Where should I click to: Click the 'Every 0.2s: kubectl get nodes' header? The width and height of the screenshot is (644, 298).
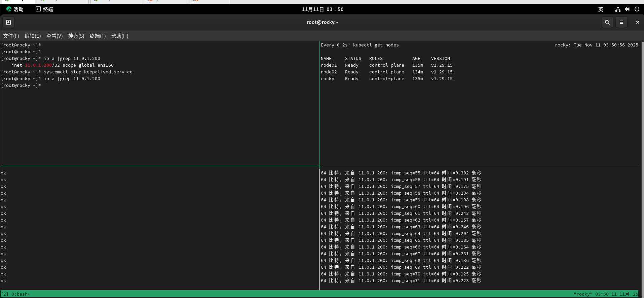(360, 45)
